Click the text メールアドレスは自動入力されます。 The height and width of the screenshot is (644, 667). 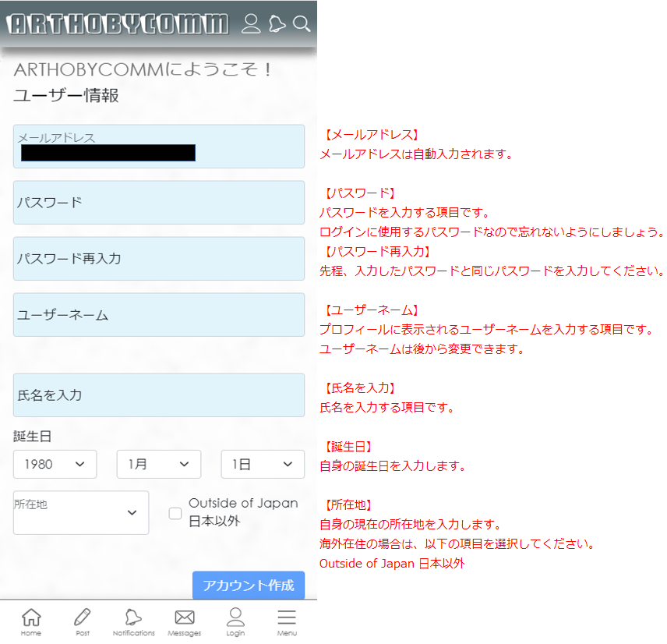pos(417,154)
